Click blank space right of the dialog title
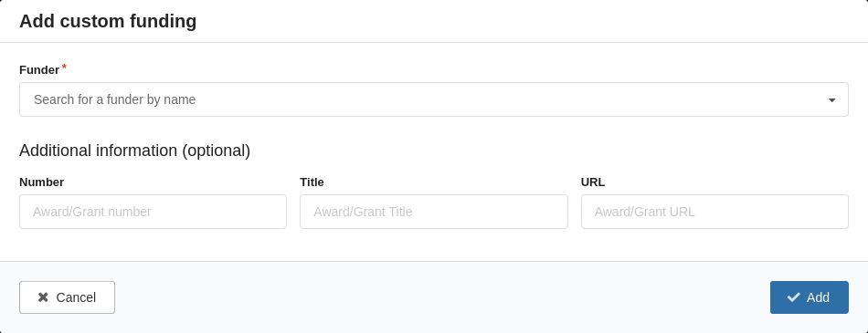Viewport: 868px width, 333px height. click(x=532, y=21)
